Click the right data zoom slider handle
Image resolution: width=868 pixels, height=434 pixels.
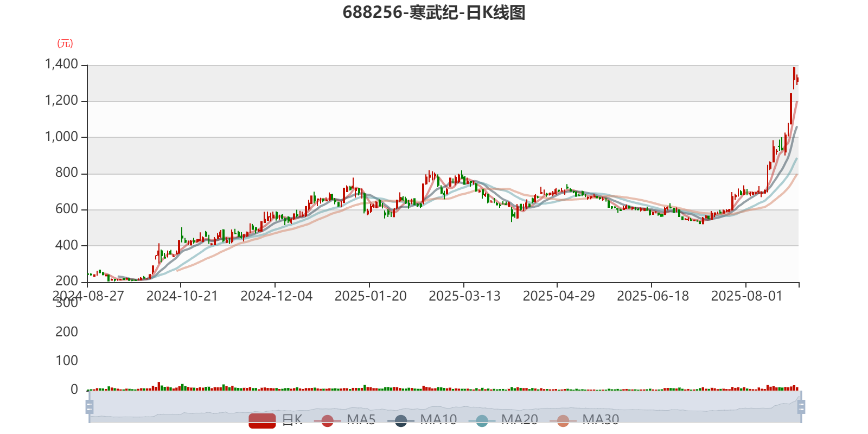coord(801,406)
